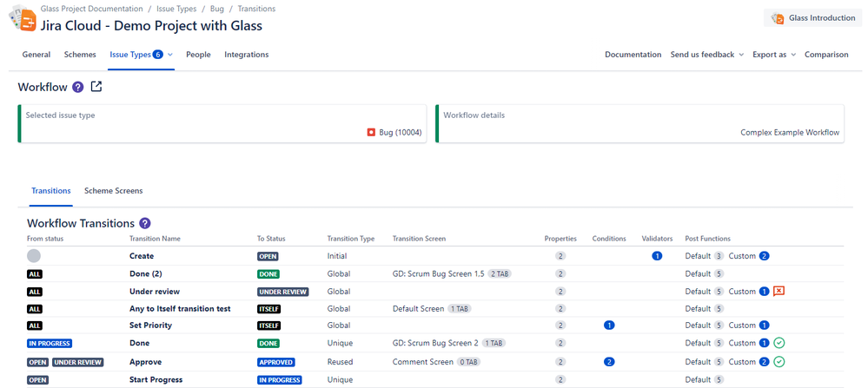Screen dimensions: 868x388
Task: Click green check icon in Done row
Action: click(779, 343)
